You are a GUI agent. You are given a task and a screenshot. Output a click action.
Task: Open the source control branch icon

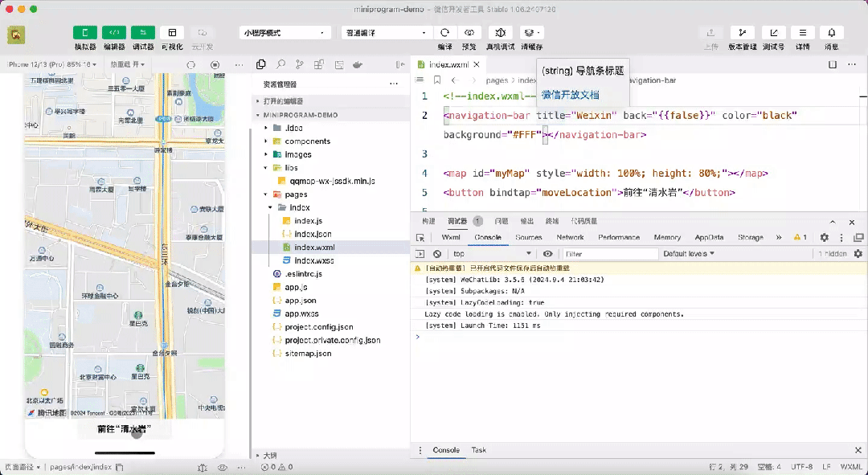(x=300, y=65)
